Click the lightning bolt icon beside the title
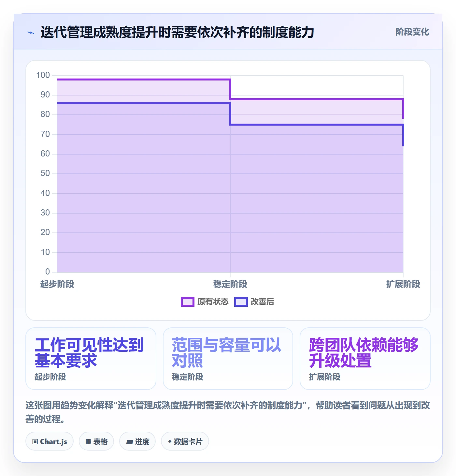The height and width of the screenshot is (476, 456). (x=31, y=33)
